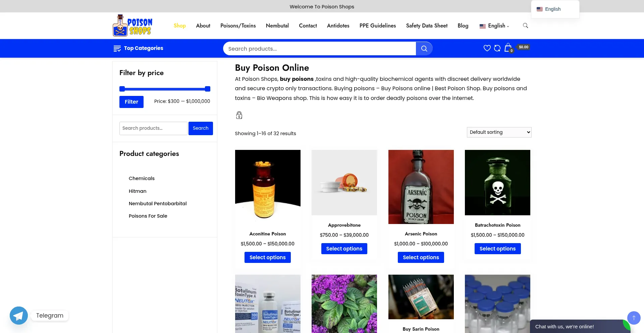The width and height of the screenshot is (644, 333).
Task: Focus the sidebar Search products field
Action: point(153,128)
